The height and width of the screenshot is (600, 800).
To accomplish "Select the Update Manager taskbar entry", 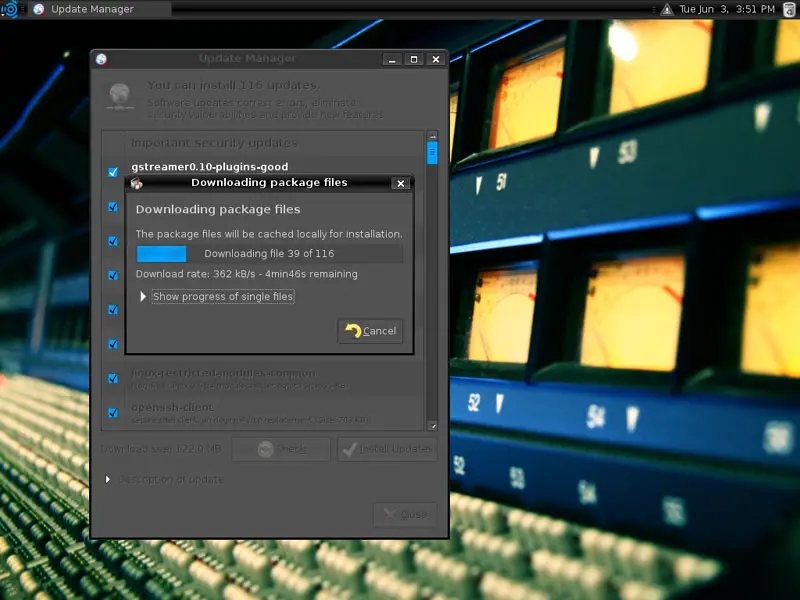I will point(100,9).
